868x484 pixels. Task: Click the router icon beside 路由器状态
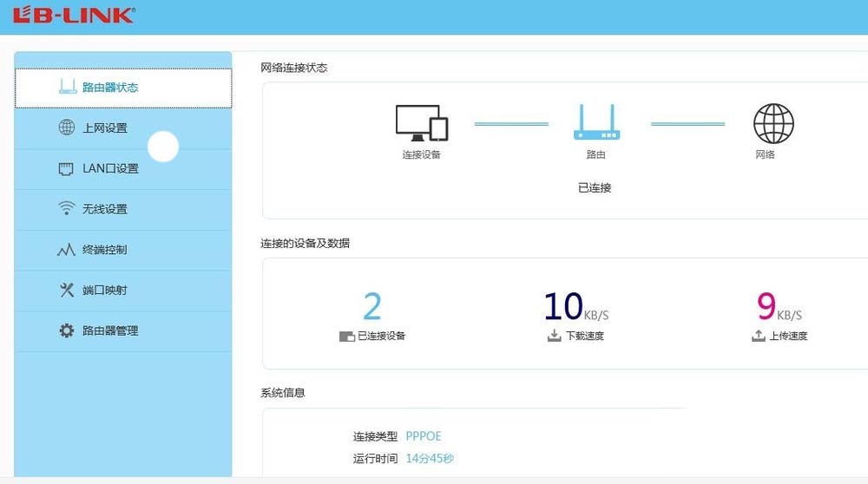[68, 86]
